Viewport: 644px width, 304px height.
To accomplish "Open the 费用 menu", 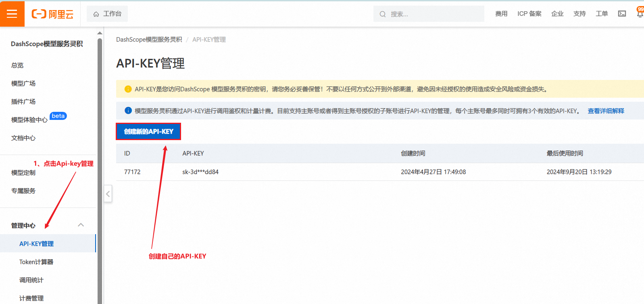I will click(x=501, y=14).
